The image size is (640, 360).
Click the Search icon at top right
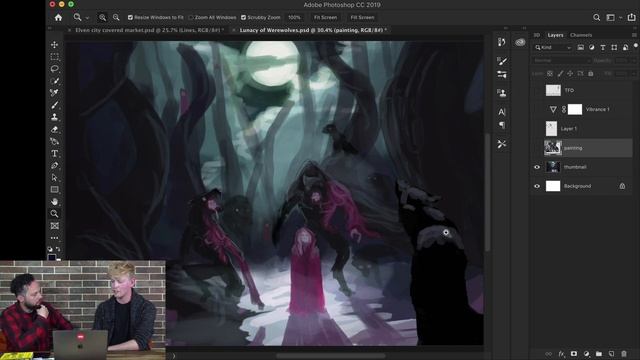click(597, 18)
